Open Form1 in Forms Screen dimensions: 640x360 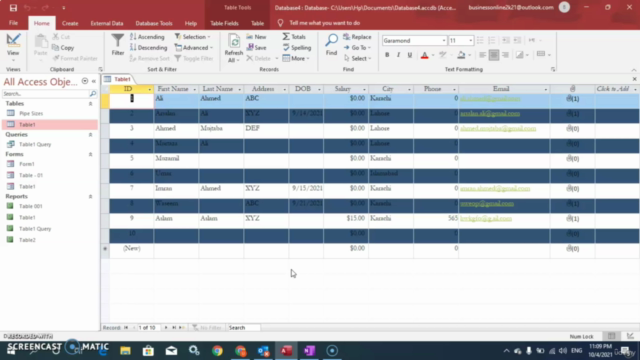tap(27, 164)
